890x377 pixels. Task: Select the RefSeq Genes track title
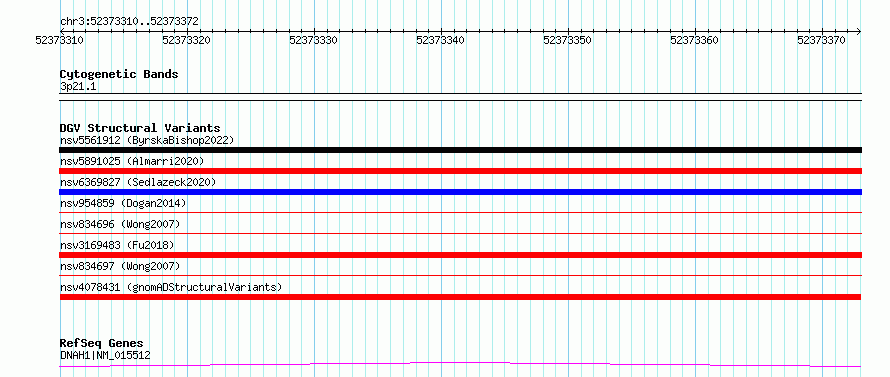[x=102, y=344]
